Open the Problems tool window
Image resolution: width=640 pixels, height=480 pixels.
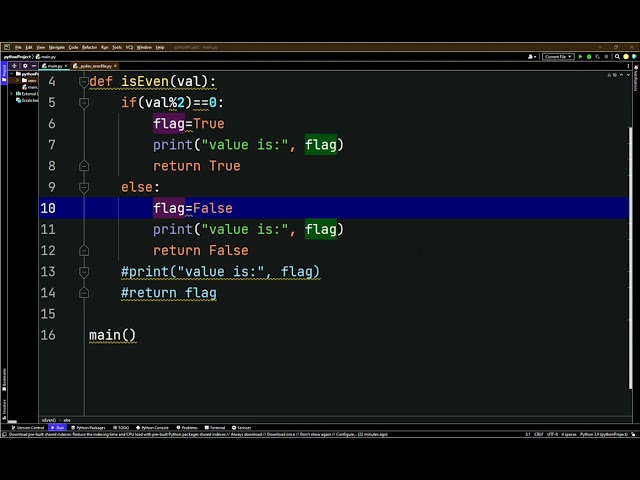point(187,427)
